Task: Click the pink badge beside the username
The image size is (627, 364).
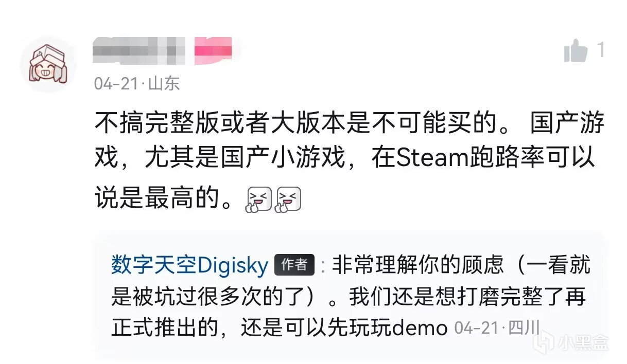Action: tap(213, 50)
